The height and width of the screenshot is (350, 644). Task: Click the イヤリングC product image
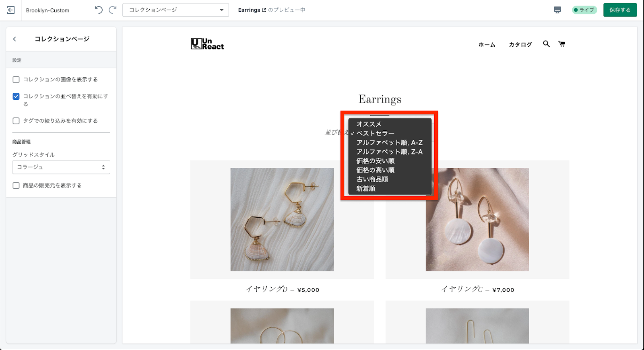[477, 219]
